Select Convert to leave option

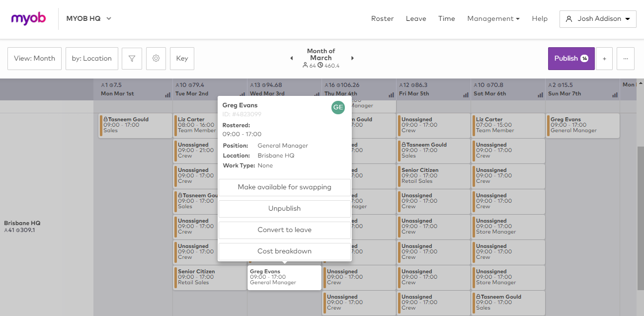(284, 230)
